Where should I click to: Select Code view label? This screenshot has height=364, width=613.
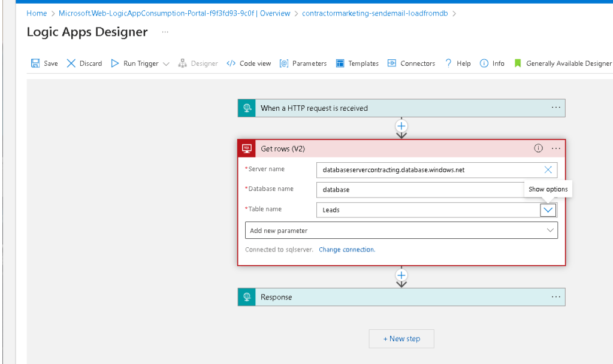coord(255,63)
